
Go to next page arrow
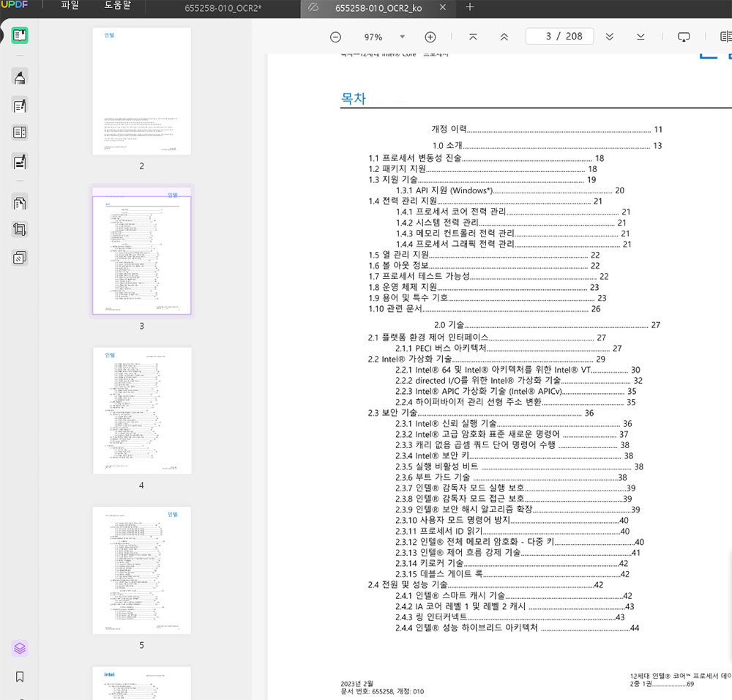click(x=609, y=37)
